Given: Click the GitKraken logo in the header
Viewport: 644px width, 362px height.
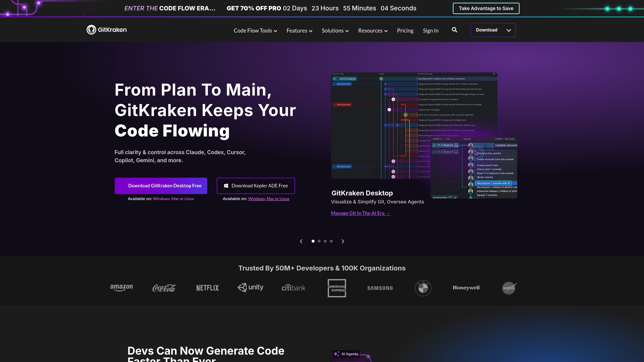Looking at the screenshot, I should coord(106,30).
